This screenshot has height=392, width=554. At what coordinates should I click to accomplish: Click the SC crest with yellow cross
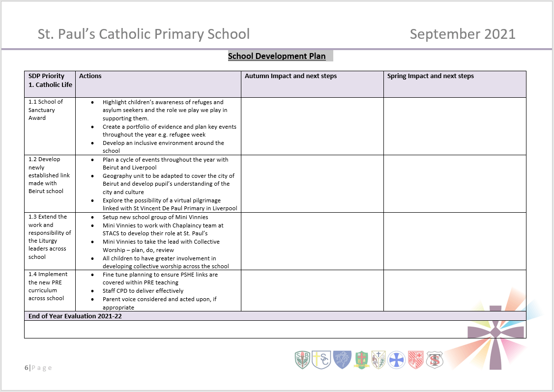tap(321, 360)
